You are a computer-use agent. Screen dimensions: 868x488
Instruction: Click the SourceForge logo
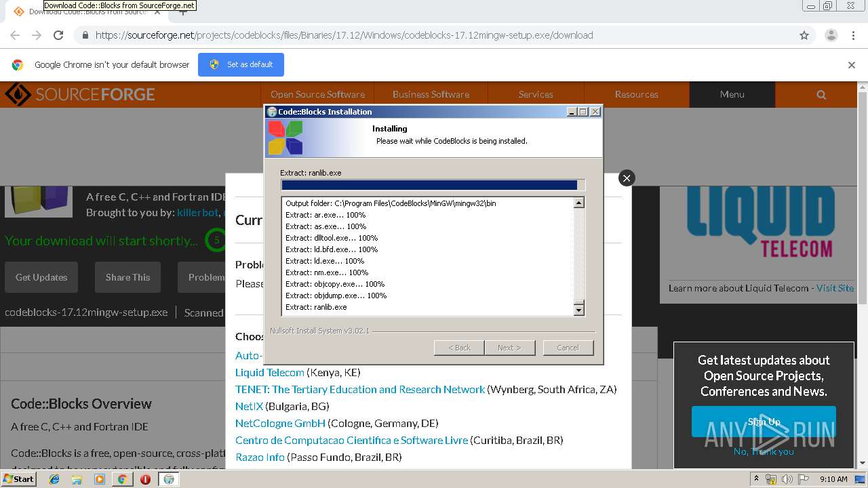click(x=79, y=94)
